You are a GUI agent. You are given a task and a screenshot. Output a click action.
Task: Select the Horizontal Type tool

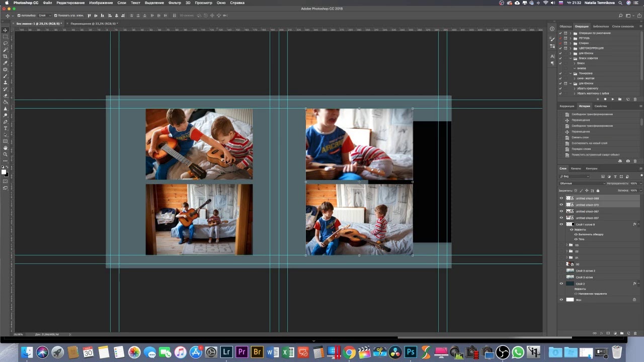(x=6, y=128)
